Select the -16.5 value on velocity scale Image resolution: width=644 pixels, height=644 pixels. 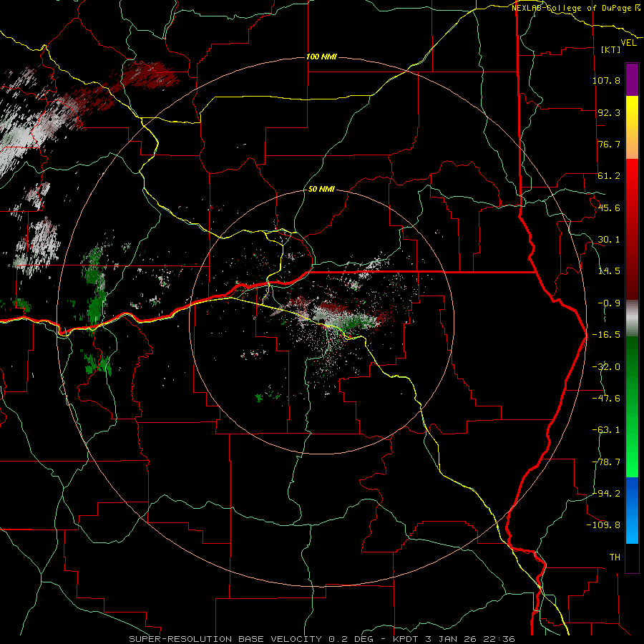[606, 335]
